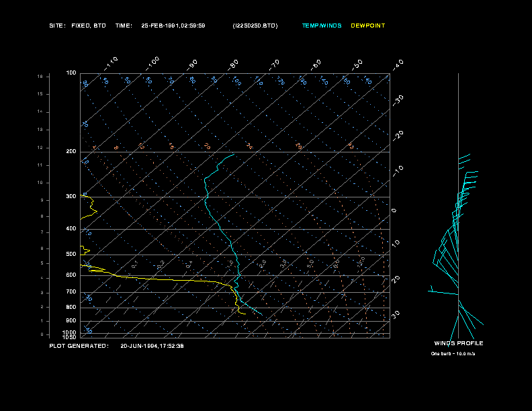The width and height of the screenshot is (532, 411).
Task: Click the -80 isotherm label at the top
Action: [232, 65]
